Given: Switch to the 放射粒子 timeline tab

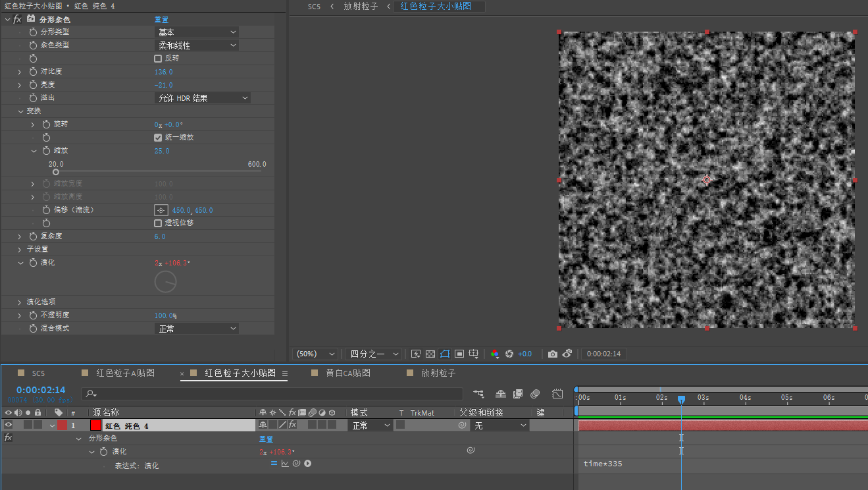Looking at the screenshot, I should (x=438, y=373).
